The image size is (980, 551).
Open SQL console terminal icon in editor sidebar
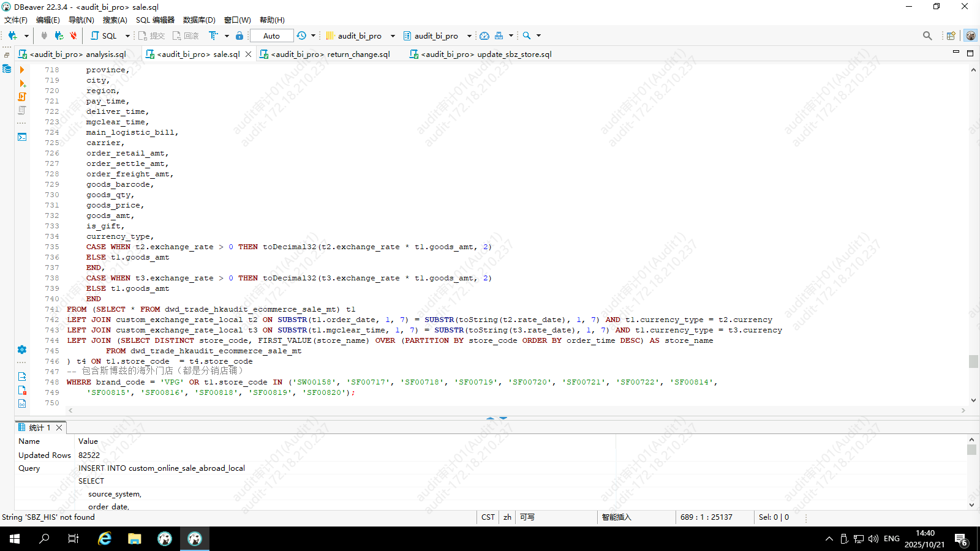(22, 137)
